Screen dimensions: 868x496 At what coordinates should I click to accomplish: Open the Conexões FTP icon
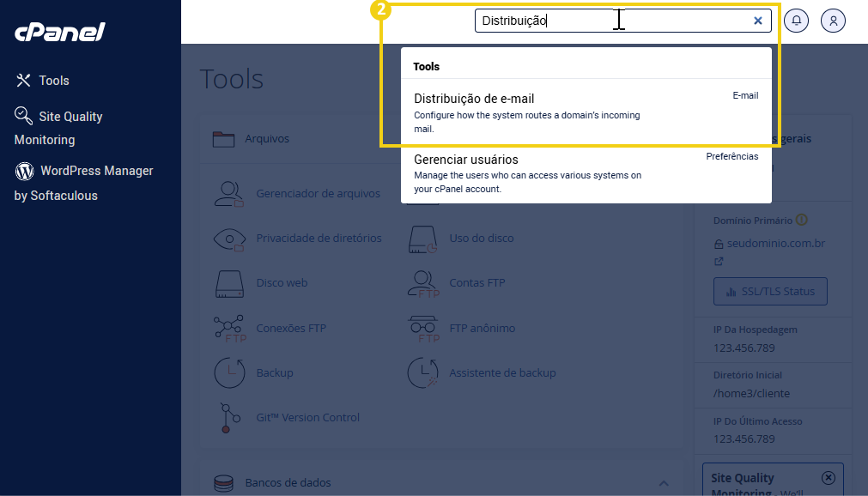click(228, 328)
